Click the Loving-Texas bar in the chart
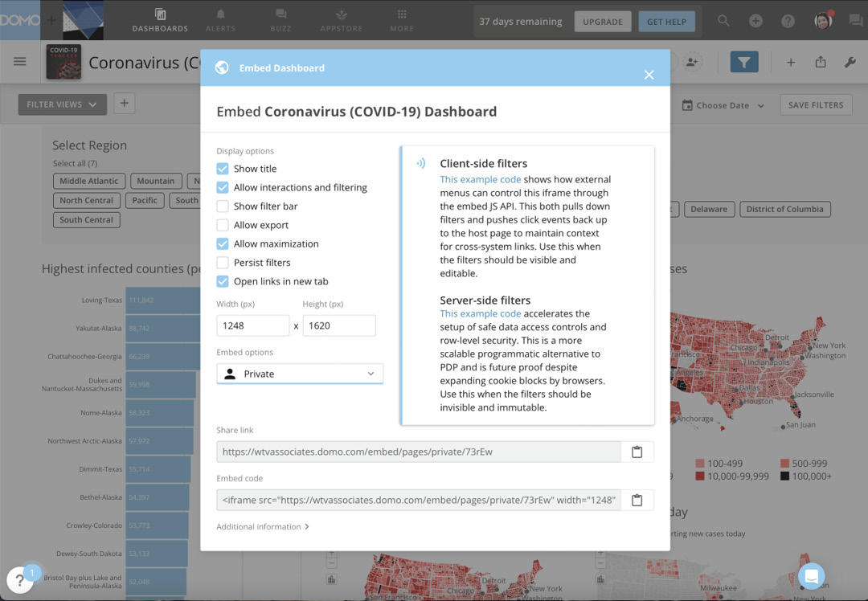This screenshot has height=601, width=868. [162, 300]
